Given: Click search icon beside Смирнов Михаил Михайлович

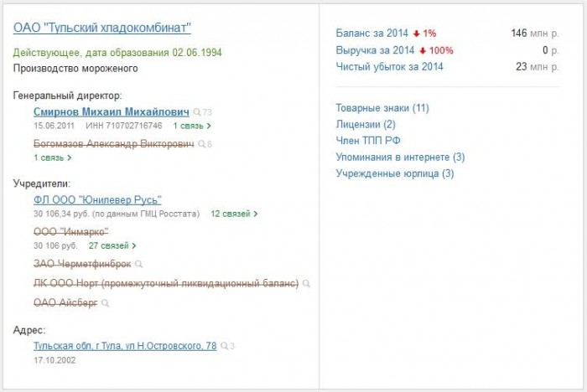Looking at the screenshot, I should point(198,111).
